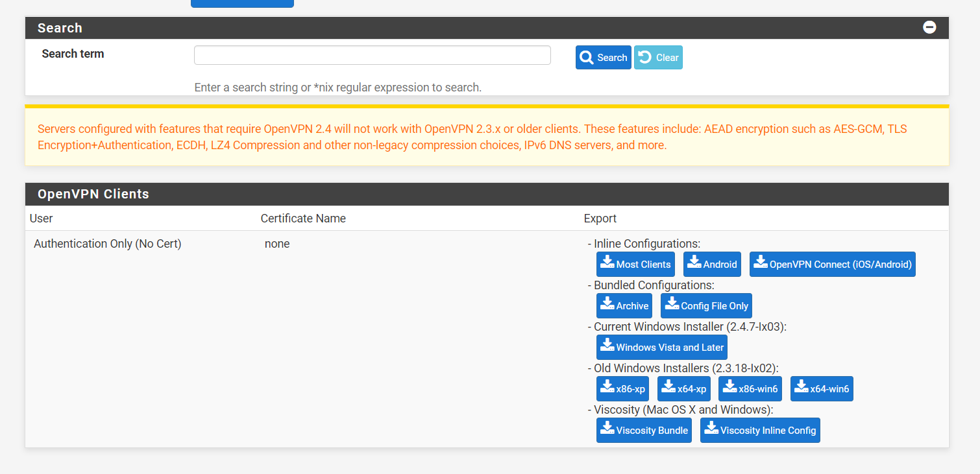Click the "OpenVPN Clients" panel heading
This screenshot has width=980, height=474.
coord(93,194)
